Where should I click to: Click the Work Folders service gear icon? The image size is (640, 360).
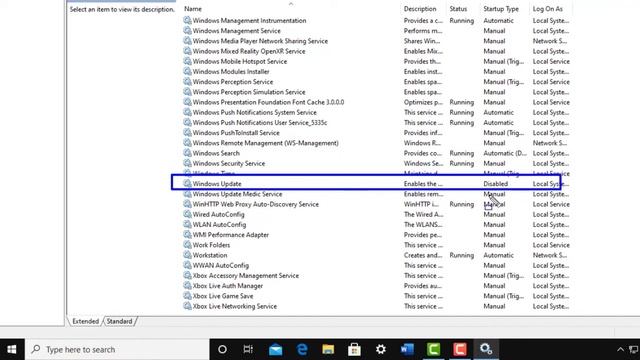click(x=187, y=244)
